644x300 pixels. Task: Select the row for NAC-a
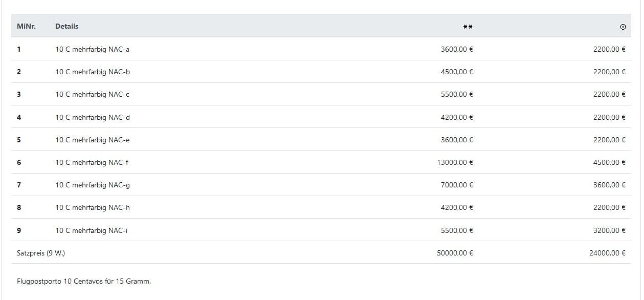(x=92, y=50)
